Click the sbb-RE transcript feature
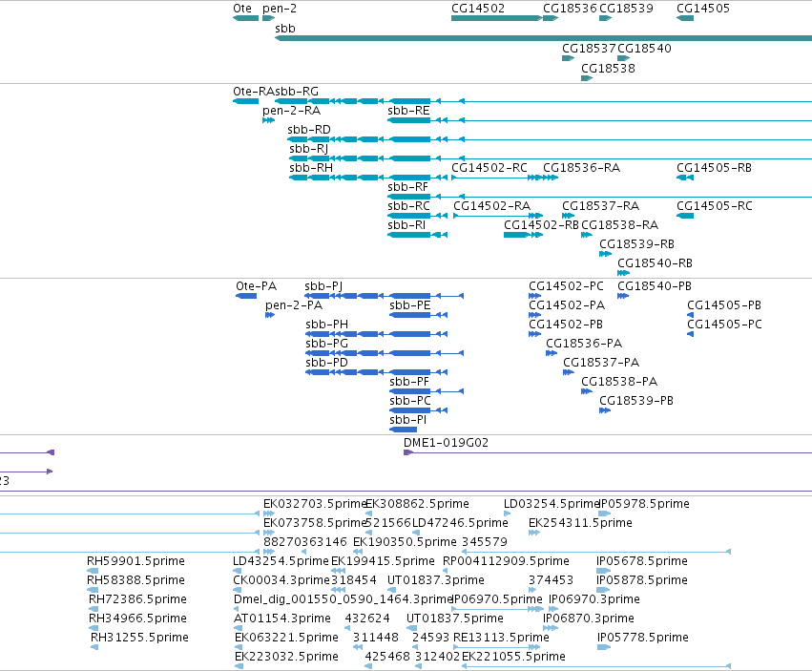The image size is (812, 671). click(x=599, y=120)
